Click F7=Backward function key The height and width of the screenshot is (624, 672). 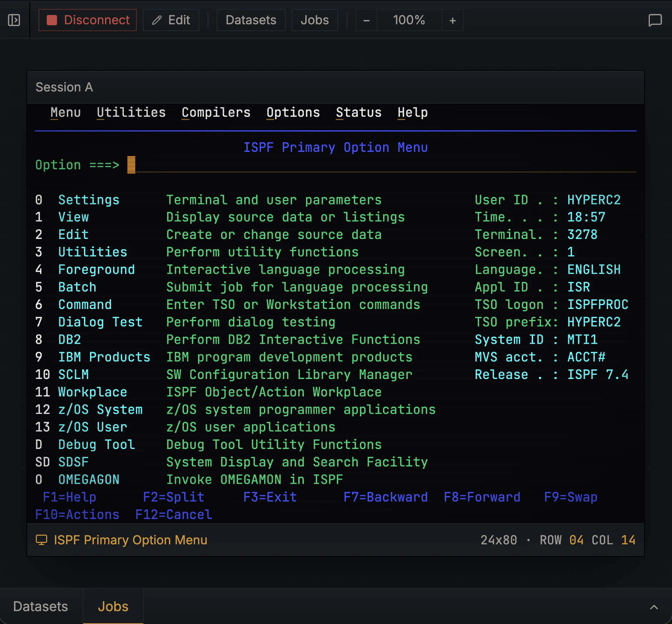pos(386,497)
